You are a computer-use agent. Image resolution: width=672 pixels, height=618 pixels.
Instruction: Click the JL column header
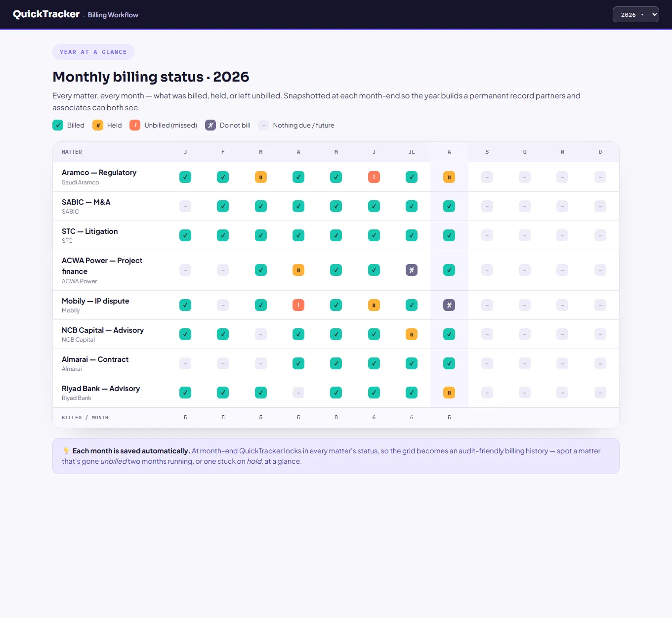point(412,152)
